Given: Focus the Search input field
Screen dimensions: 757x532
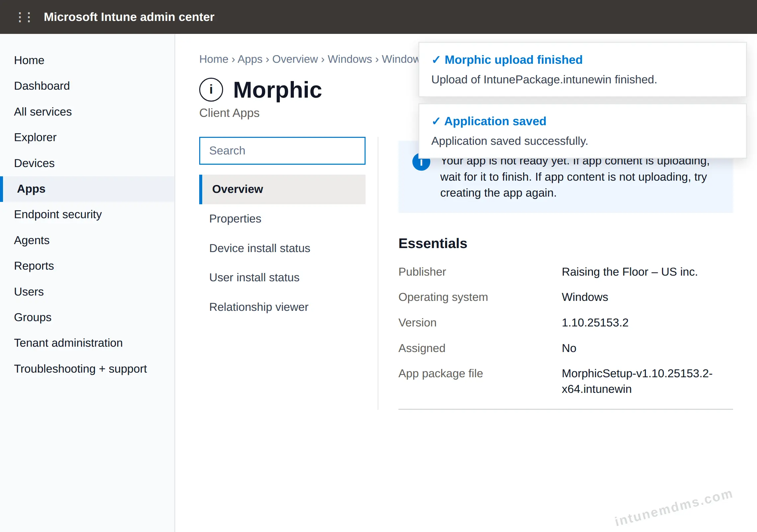Looking at the screenshot, I should (282, 151).
